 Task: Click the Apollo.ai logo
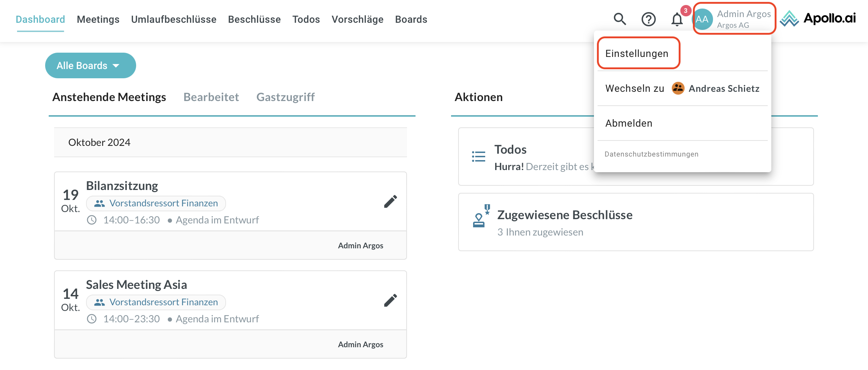tap(818, 18)
